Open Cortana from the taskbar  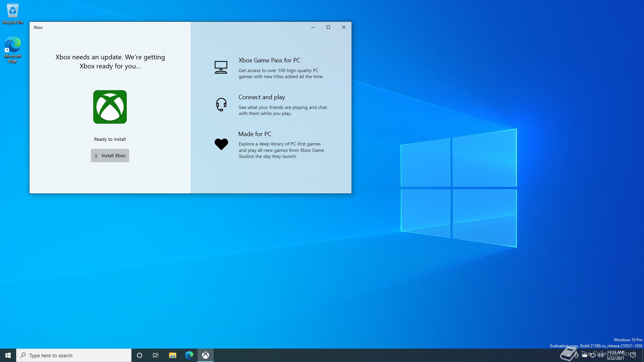pyautogui.click(x=140, y=355)
